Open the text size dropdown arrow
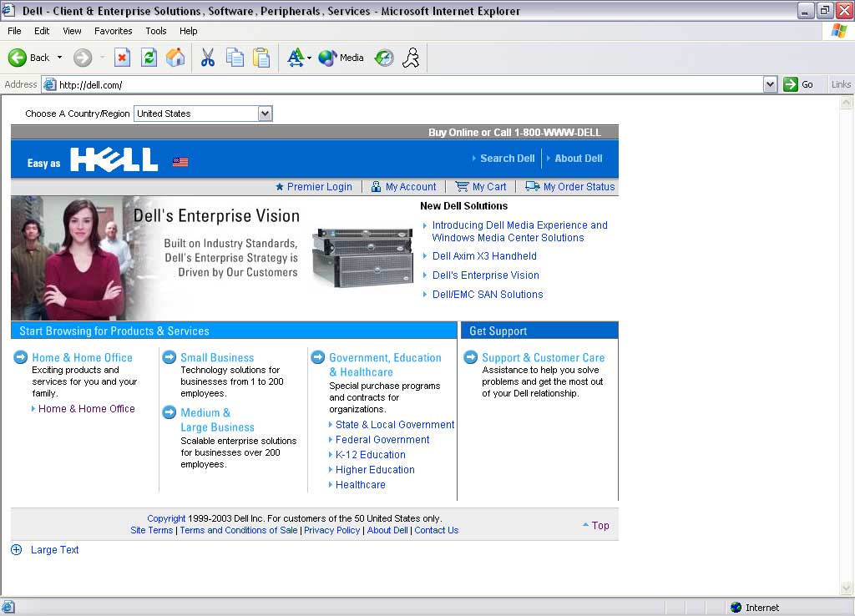855x616 pixels. pos(309,58)
